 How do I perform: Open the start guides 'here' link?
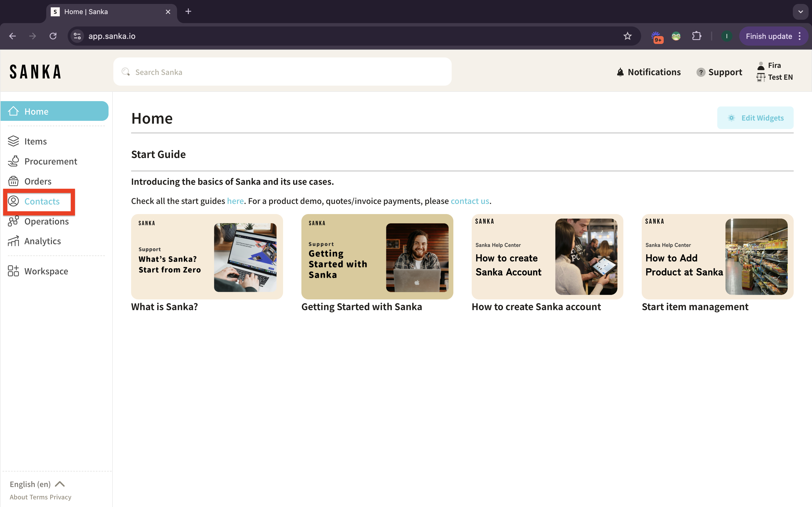(x=235, y=201)
